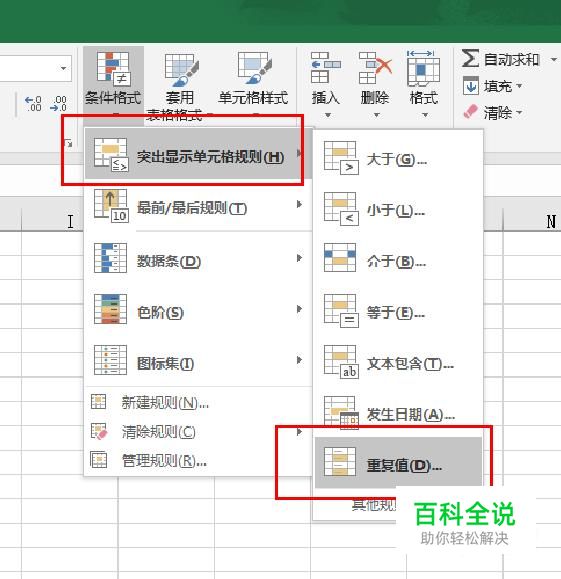
Task: Choose 小于(L)... rule label
Action: coord(396,211)
